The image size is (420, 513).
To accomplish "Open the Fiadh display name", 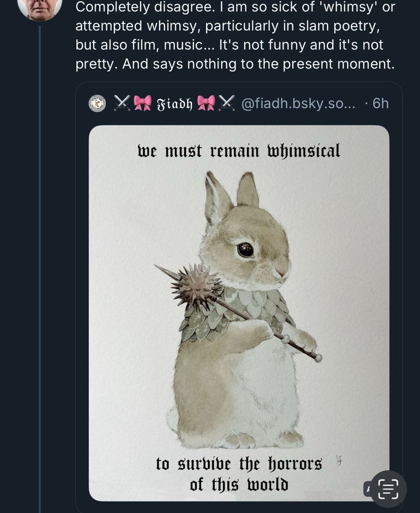I will click(x=174, y=104).
